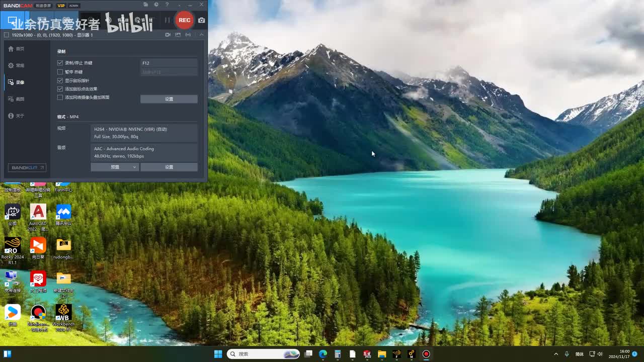Viewport: 644px width, 362px height.
Task: Pause recording in the Bandicam toolbar
Action: 168,20
